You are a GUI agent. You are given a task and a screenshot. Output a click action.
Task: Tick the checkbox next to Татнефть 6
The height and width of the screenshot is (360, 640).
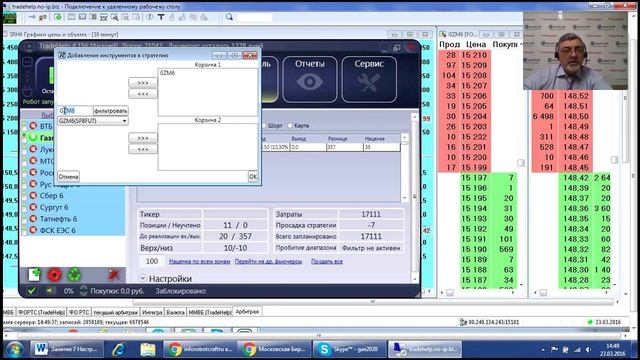click(x=24, y=219)
